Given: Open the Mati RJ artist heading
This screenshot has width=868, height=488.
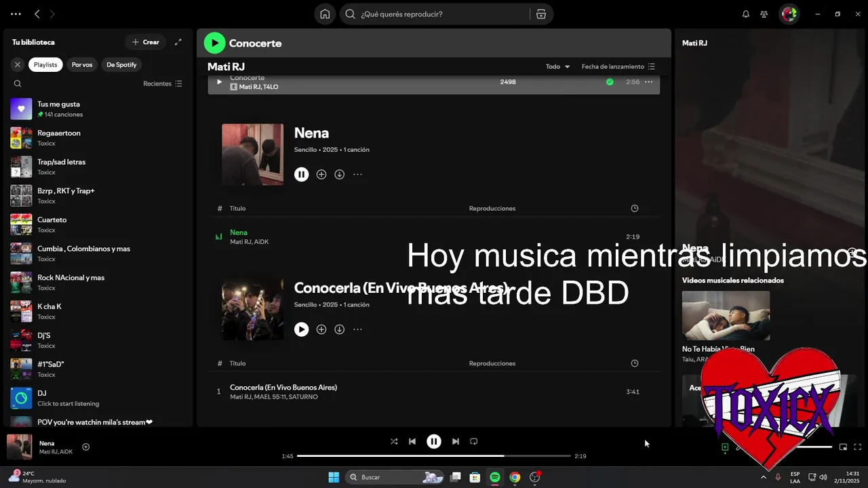Looking at the screenshot, I should [x=226, y=66].
